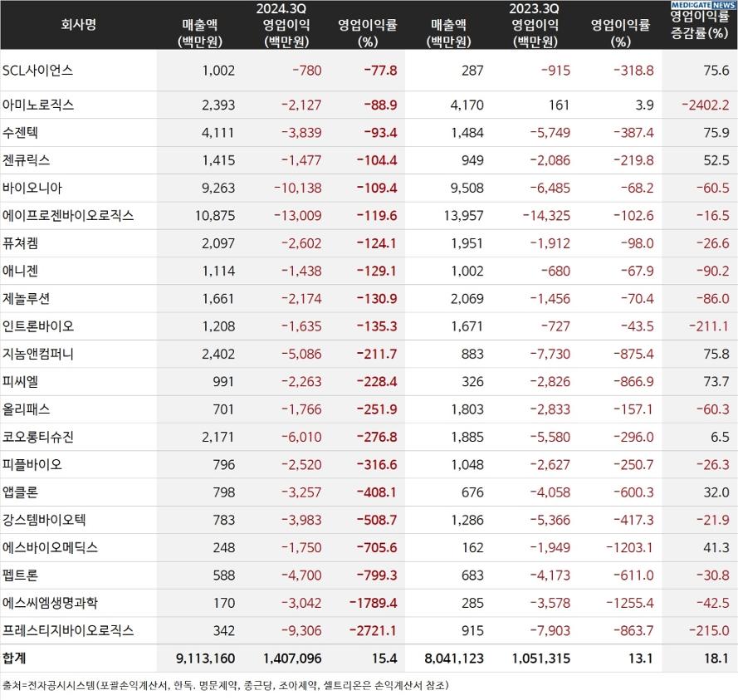
Task: Click company name '에스씨엠생명과학'
Action: coord(50,603)
